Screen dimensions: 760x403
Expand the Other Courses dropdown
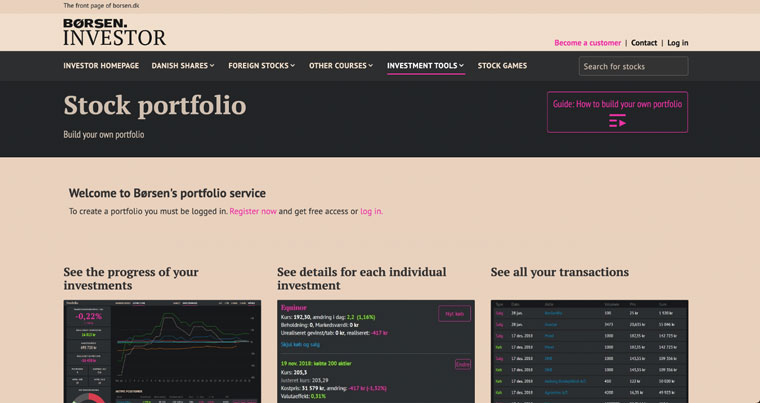(341, 65)
